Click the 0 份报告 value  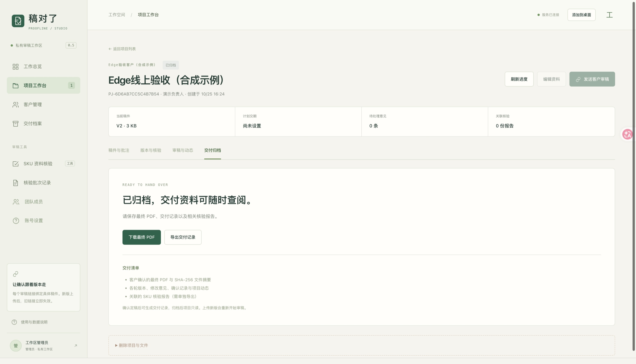tap(505, 126)
